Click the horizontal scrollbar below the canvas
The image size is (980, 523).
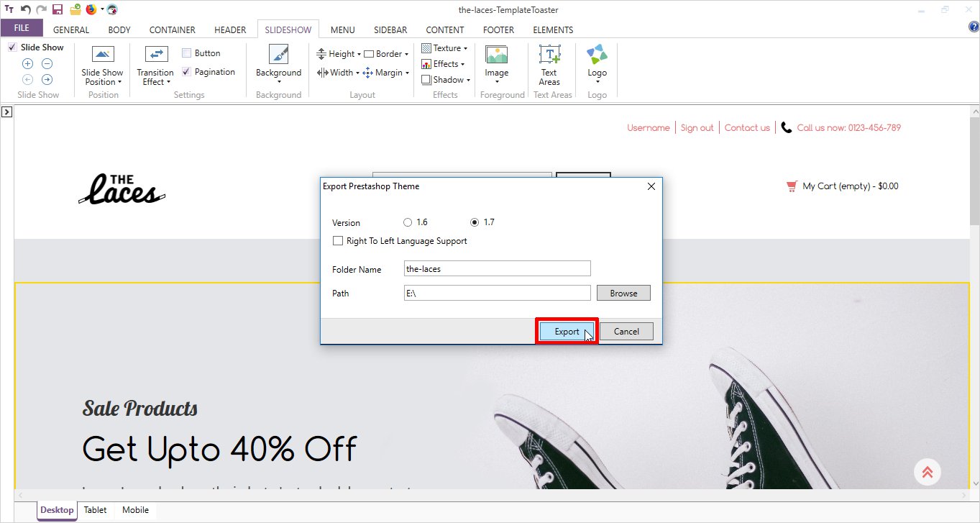(491, 496)
